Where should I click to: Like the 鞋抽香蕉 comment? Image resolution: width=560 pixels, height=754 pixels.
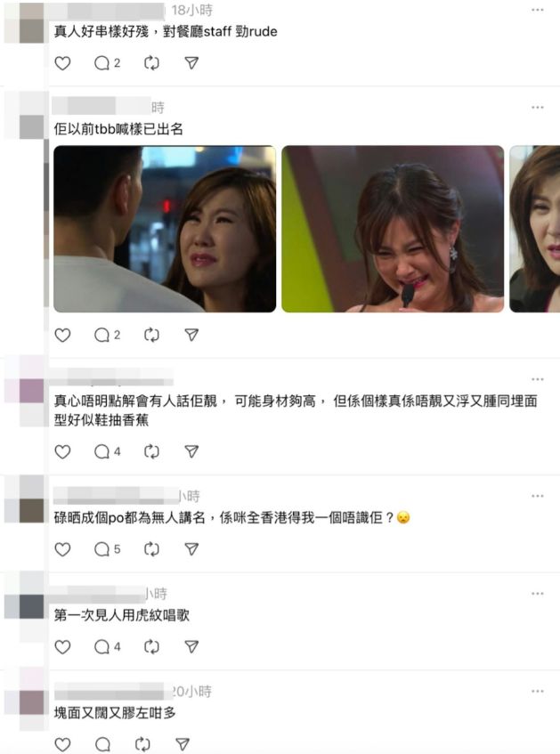click(62, 451)
